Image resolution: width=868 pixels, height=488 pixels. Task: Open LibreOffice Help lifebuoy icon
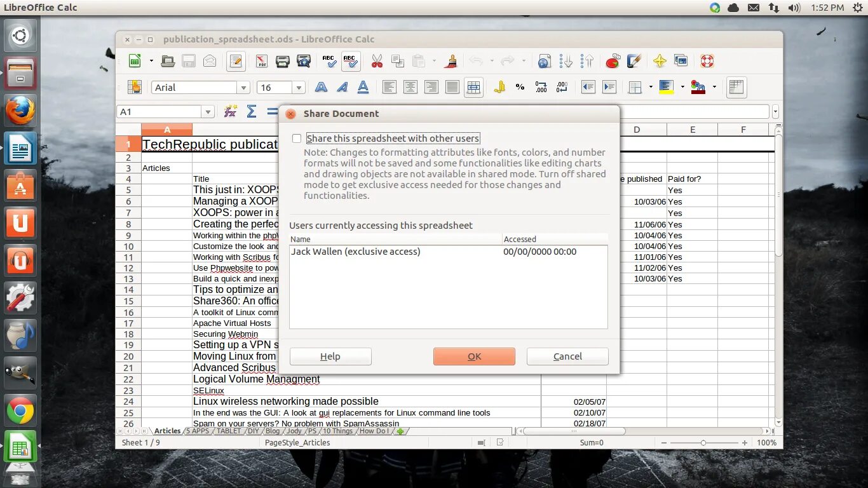click(707, 61)
